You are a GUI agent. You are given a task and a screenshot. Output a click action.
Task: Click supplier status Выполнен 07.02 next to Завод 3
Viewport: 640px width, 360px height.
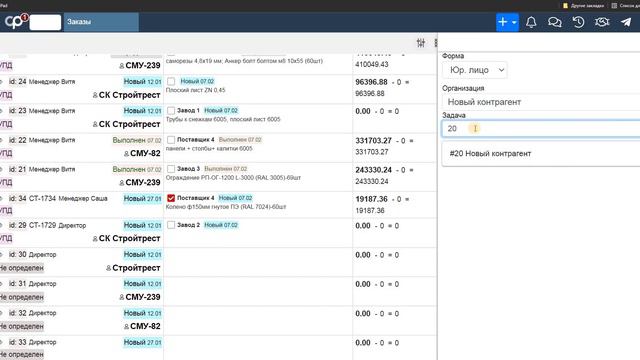[x=226, y=169]
